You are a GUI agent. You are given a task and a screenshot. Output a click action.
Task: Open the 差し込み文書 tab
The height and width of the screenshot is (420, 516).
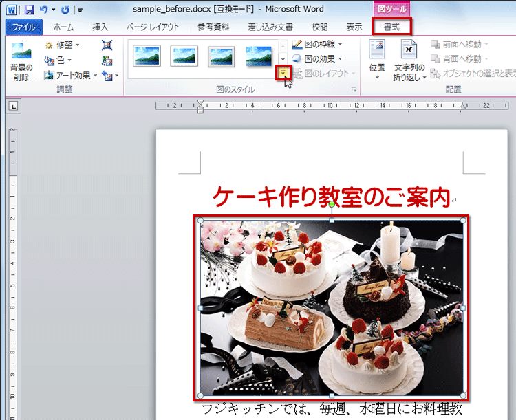point(270,27)
